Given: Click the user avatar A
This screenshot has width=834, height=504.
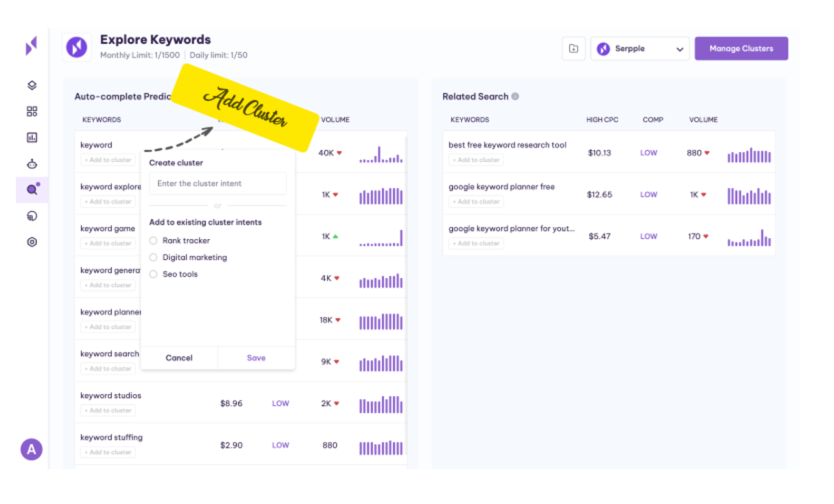Looking at the screenshot, I should tap(32, 449).
